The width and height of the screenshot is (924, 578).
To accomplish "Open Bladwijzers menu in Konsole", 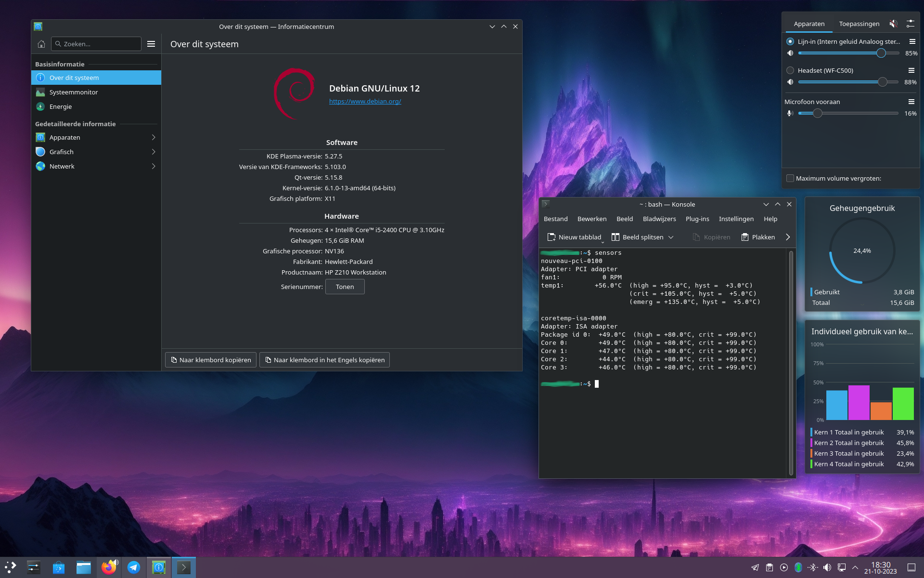I will click(659, 219).
